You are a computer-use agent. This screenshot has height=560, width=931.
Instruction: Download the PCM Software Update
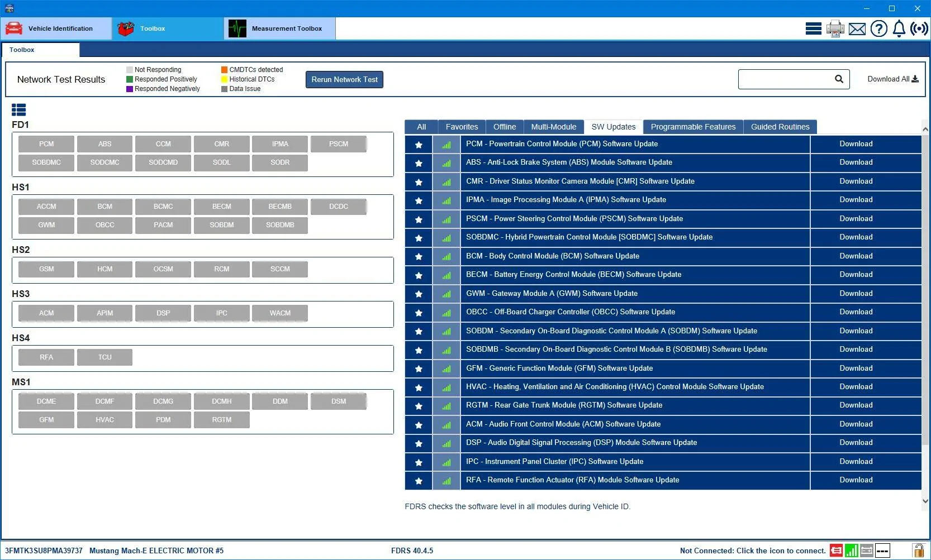[x=856, y=144]
